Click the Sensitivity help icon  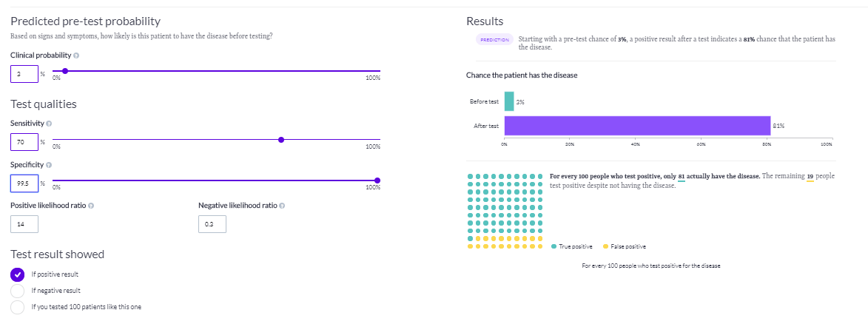click(x=49, y=122)
